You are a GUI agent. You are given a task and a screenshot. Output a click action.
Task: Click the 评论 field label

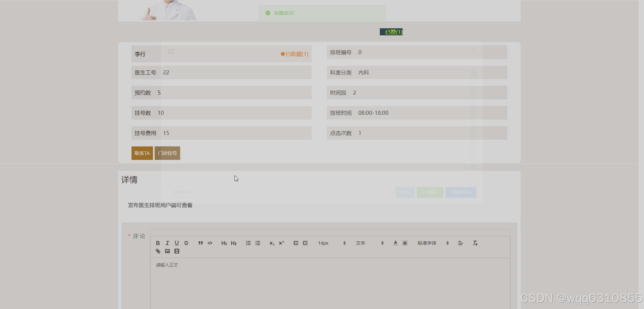[139, 236]
